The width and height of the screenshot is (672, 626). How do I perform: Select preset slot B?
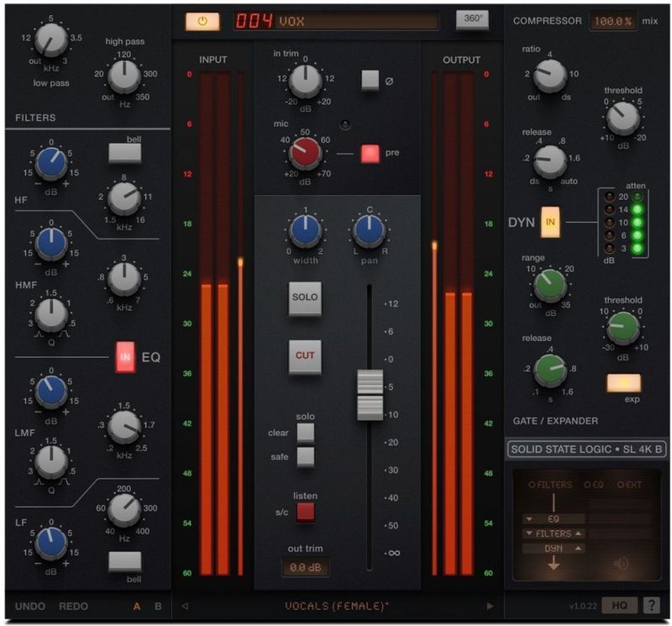158,607
